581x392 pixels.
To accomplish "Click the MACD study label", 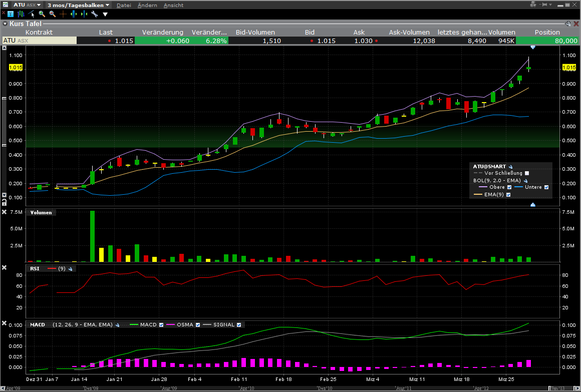I will pos(38,325).
